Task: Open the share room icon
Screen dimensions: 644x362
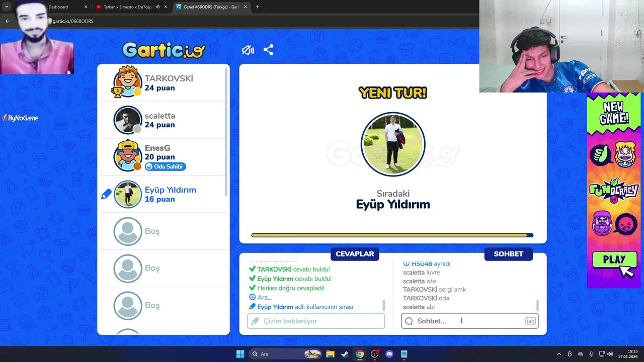Action: tap(269, 50)
